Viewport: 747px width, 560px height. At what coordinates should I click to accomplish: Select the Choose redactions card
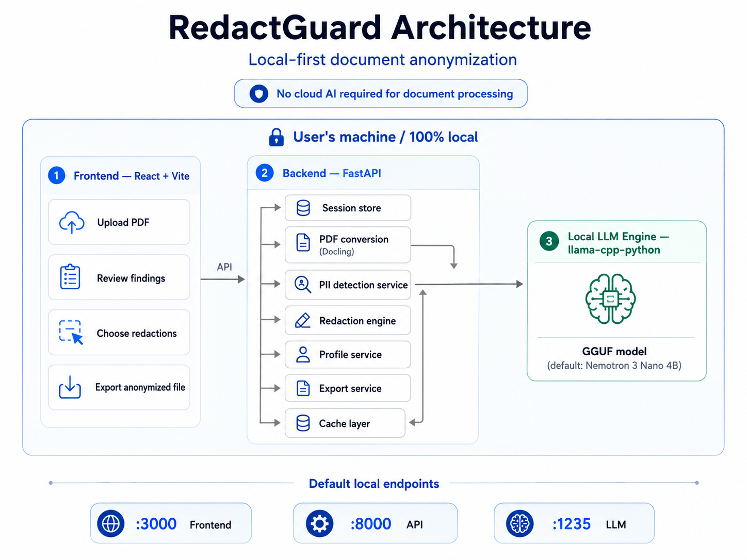119,333
